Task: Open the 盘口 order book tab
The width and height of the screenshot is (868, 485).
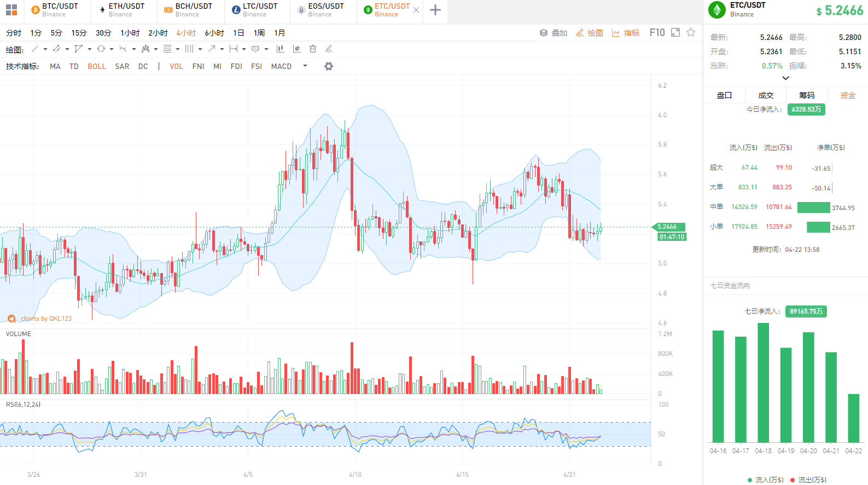Action: point(724,95)
